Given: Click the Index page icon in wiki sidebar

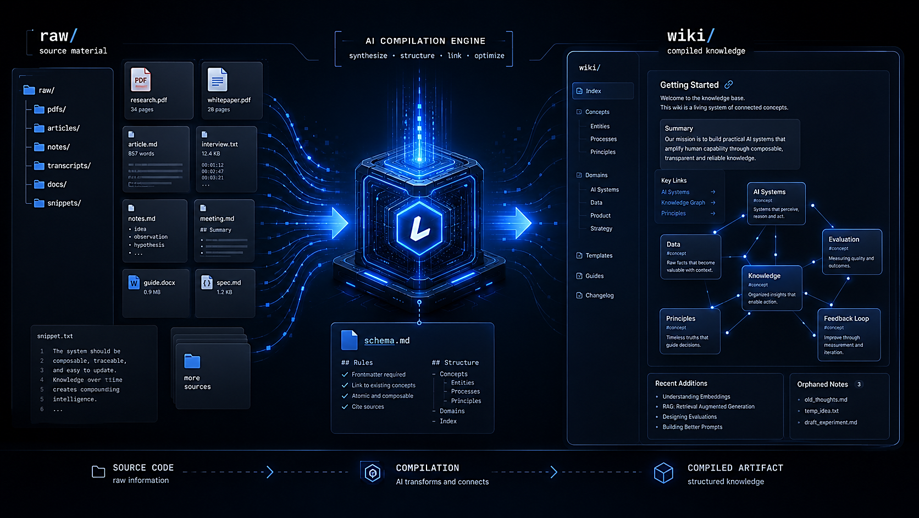Looking at the screenshot, I should [x=580, y=91].
